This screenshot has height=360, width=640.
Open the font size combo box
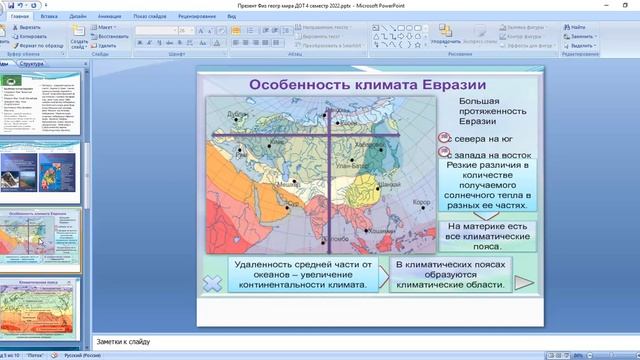click(x=186, y=31)
